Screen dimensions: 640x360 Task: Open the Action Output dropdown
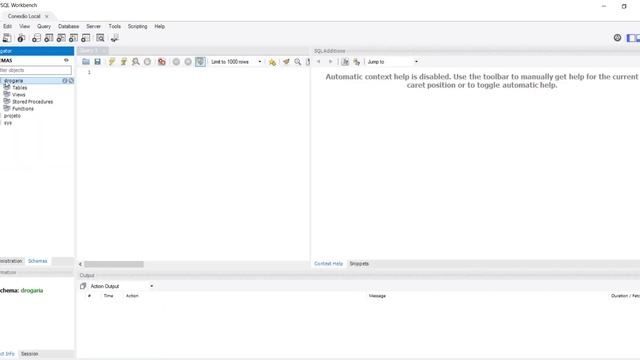coord(121,286)
